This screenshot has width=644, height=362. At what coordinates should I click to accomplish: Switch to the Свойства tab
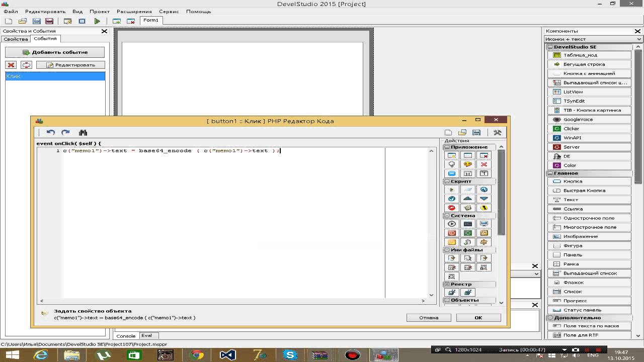16,39
